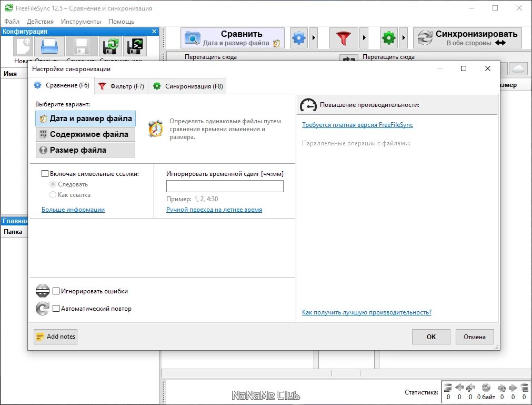This screenshot has height=405, width=532.
Task: Expand arrow next to green sync gear
Action: pos(404,38)
